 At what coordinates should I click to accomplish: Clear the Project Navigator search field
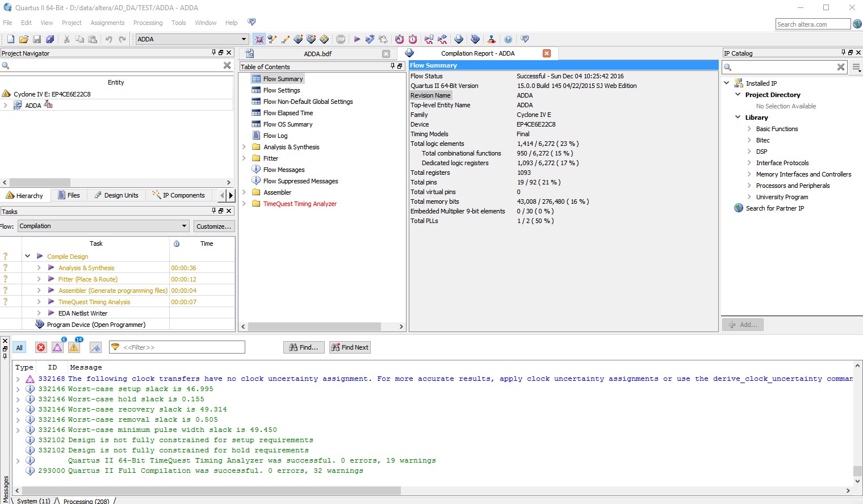click(x=227, y=66)
